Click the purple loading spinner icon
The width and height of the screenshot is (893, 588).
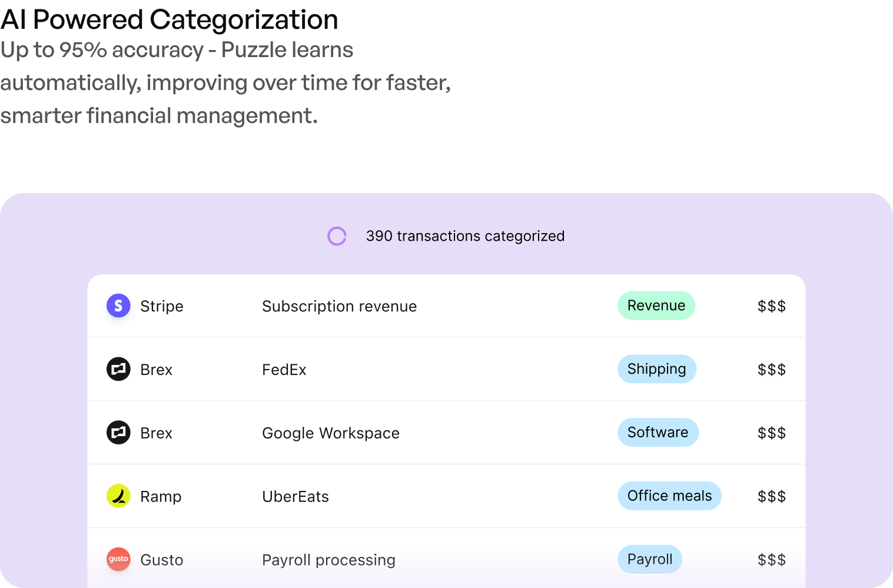(x=337, y=236)
